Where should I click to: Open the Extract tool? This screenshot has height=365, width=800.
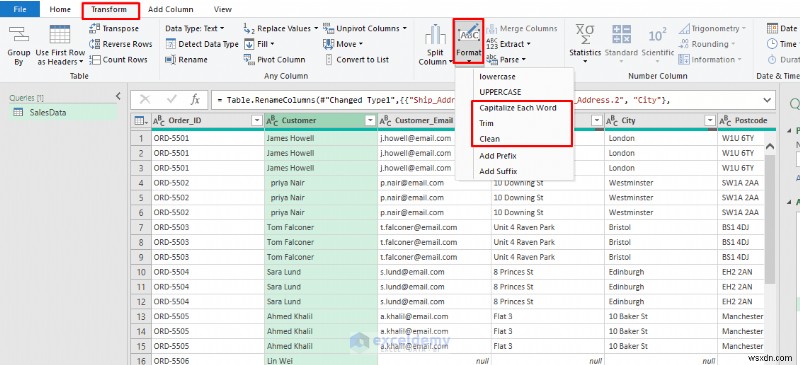pos(508,44)
